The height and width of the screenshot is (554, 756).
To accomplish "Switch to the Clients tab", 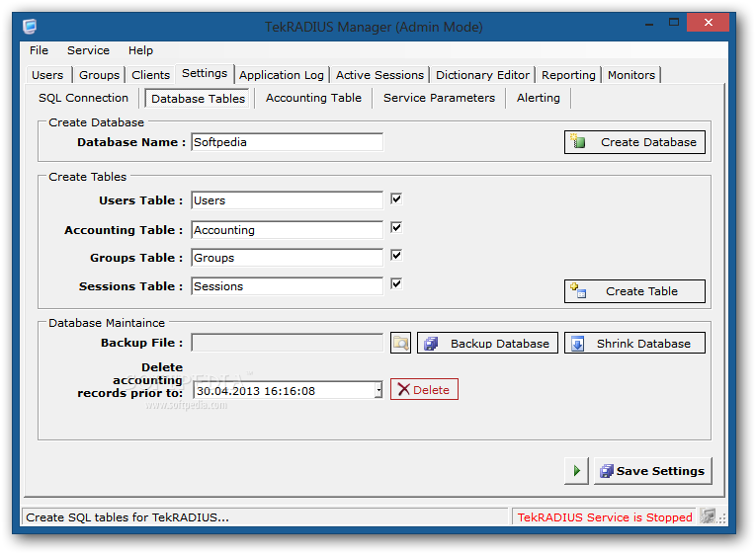I will click(150, 75).
